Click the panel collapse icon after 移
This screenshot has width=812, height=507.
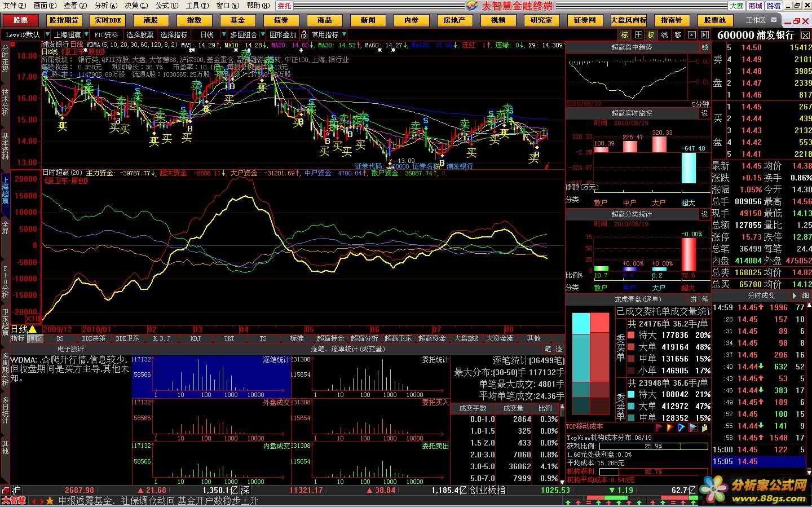pyautogui.click(x=691, y=35)
